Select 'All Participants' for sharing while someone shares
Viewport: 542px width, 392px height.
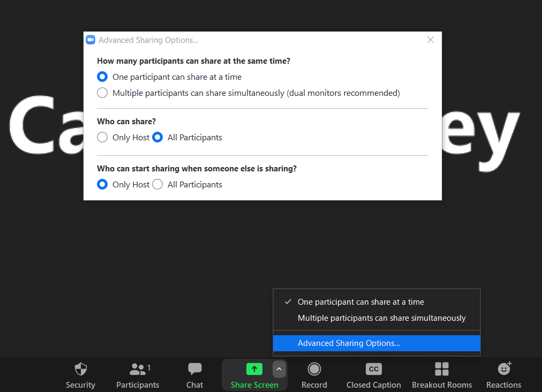click(x=157, y=184)
